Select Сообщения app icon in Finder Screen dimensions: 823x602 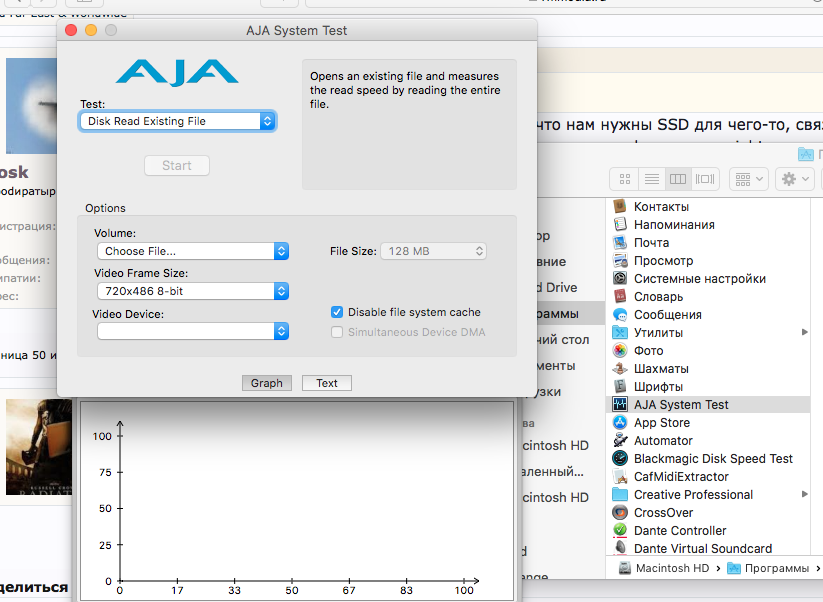coord(620,314)
